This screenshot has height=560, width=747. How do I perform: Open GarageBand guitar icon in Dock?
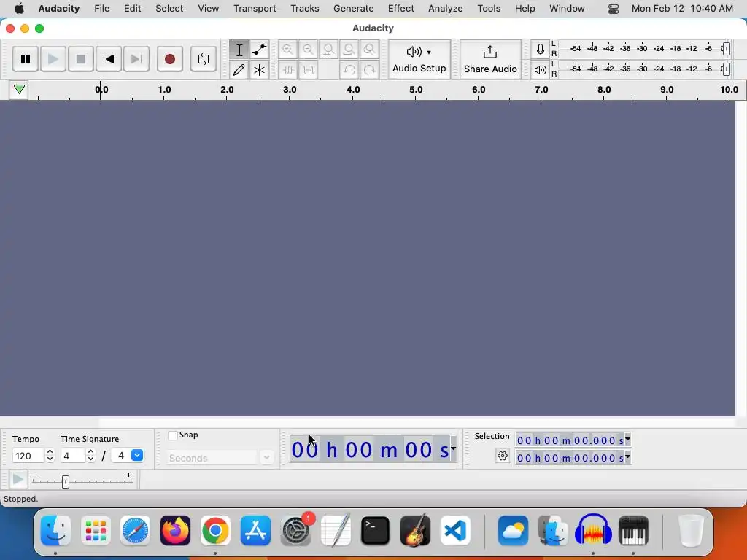[415, 530]
